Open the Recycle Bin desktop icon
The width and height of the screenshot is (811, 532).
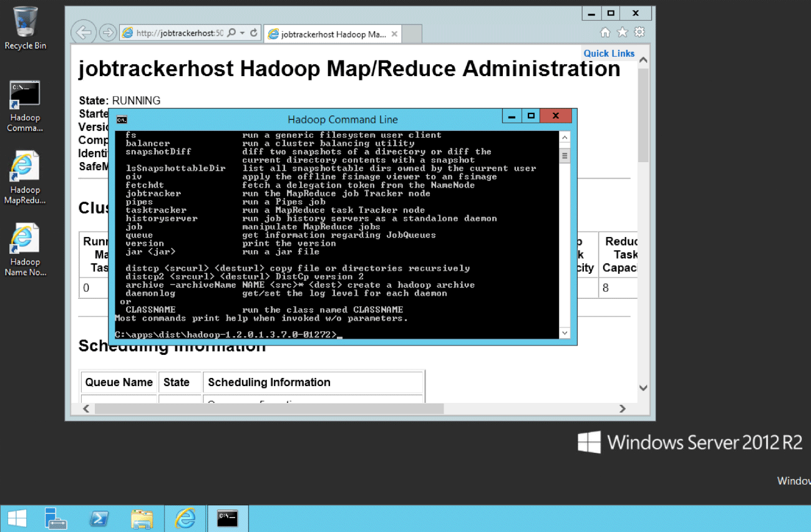(25, 28)
